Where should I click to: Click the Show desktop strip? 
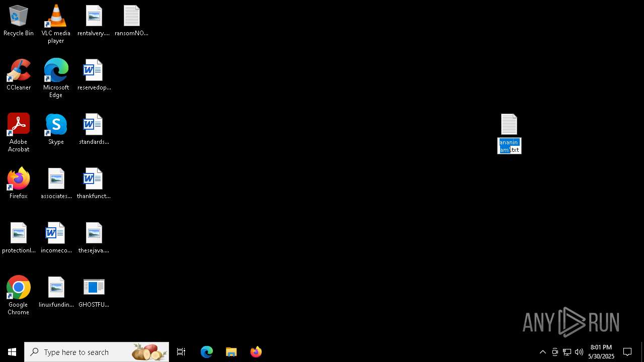coord(642,352)
